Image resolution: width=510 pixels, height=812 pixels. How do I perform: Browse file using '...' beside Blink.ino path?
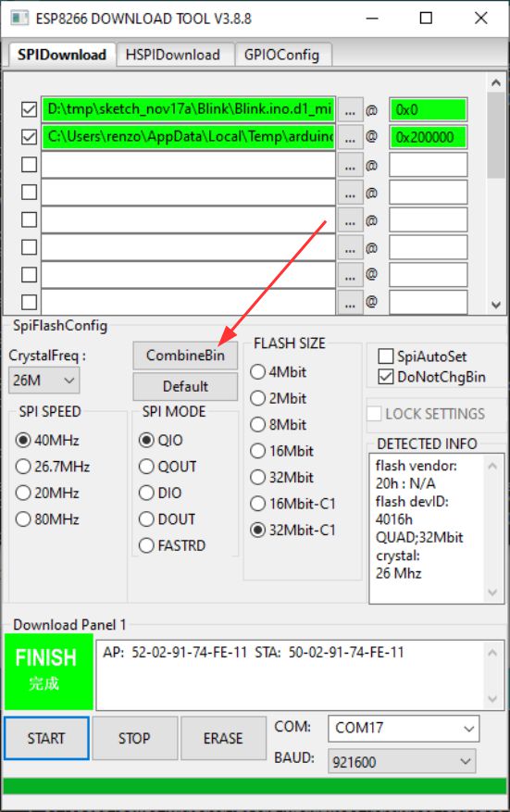tap(350, 110)
